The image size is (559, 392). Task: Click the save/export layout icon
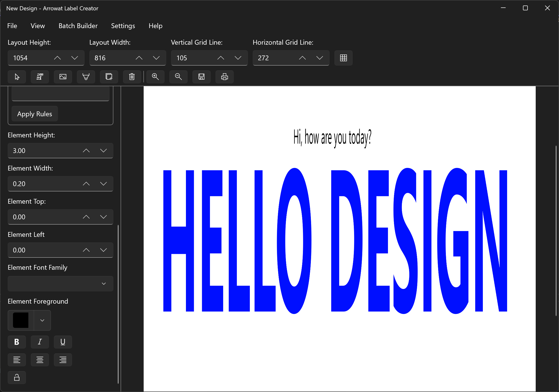pos(202,76)
